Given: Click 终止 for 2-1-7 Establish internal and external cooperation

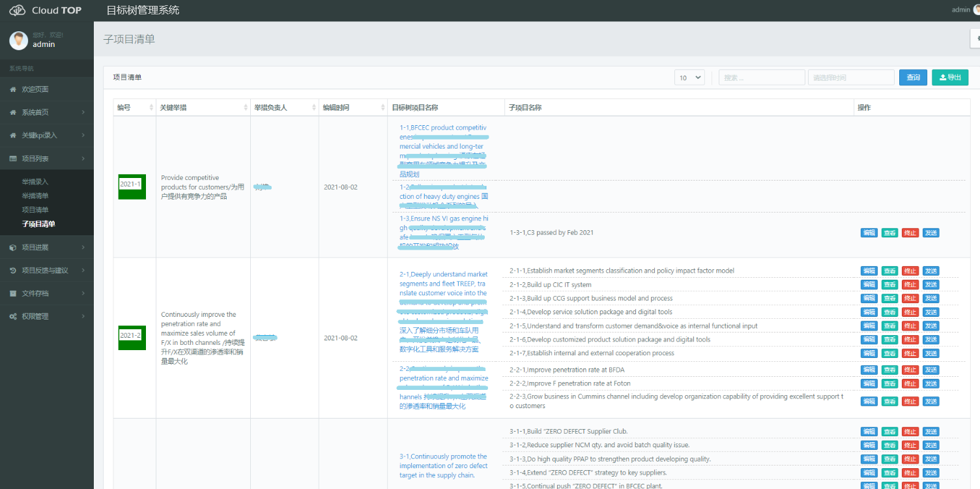Looking at the screenshot, I should click(910, 353).
